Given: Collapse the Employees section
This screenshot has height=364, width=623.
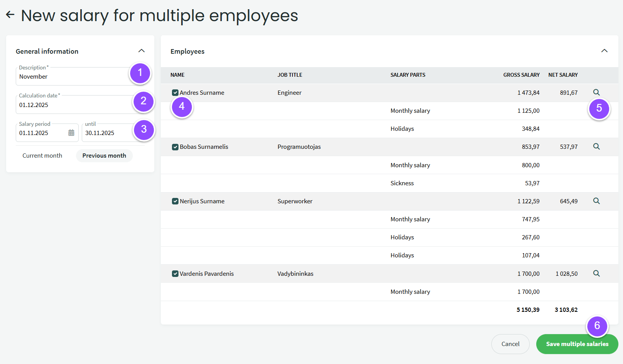Looking at the screenshot, I should [x=604, y=51].
